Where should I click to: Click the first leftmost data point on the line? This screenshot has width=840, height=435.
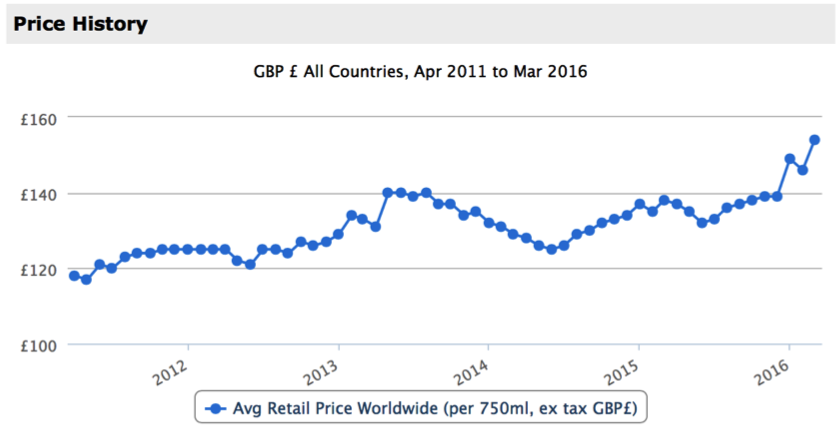[x=74, y=275]
